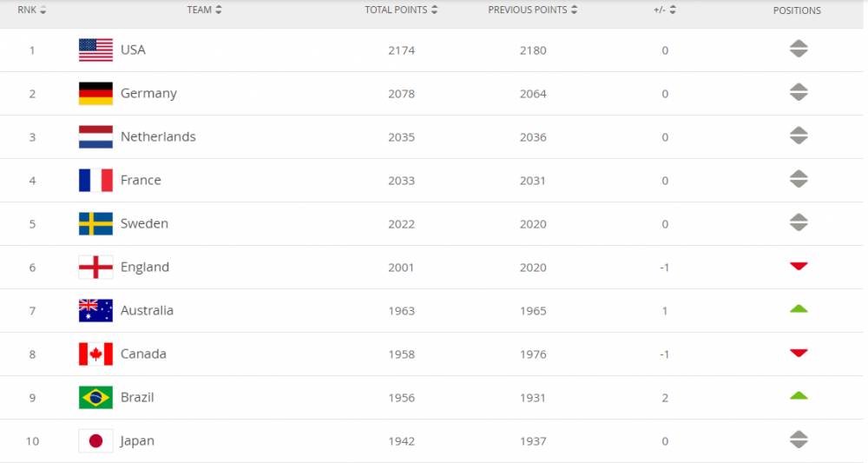Sort by TOTAL POINTS column
Viewport: 868px width, 463px height.
coord(401,10)
